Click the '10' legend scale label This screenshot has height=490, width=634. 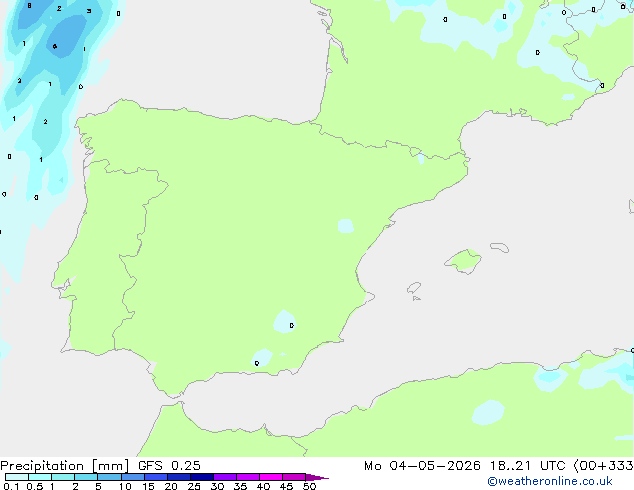tap(125, 486)
